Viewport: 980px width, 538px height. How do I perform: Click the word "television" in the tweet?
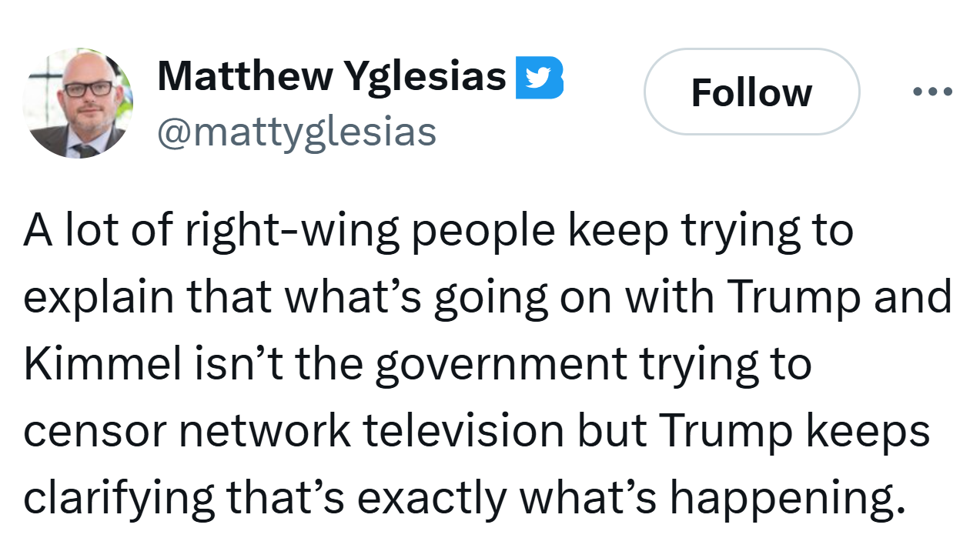463,432
